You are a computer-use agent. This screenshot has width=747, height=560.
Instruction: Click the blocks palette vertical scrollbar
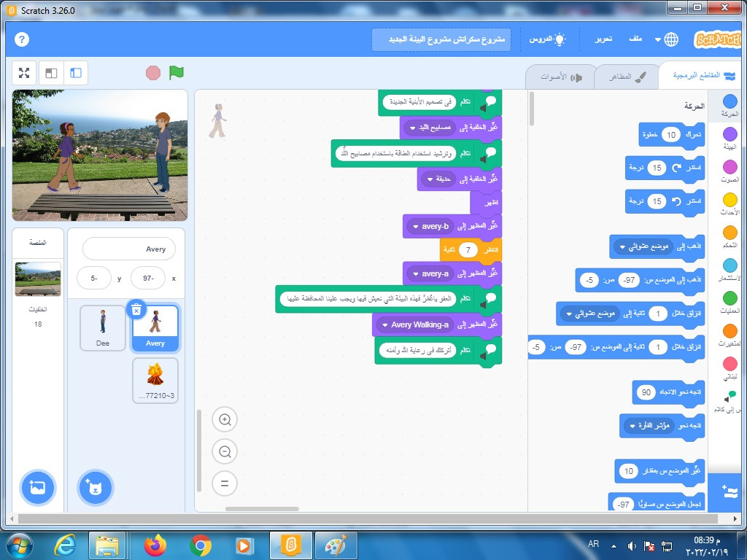532,109
